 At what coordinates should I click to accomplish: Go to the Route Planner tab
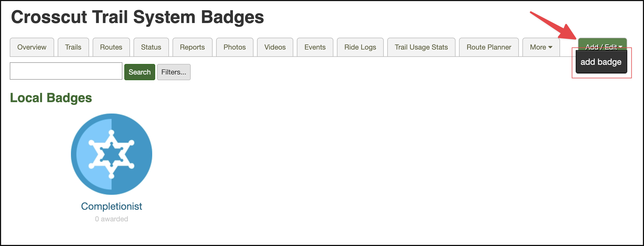point(489,47)
